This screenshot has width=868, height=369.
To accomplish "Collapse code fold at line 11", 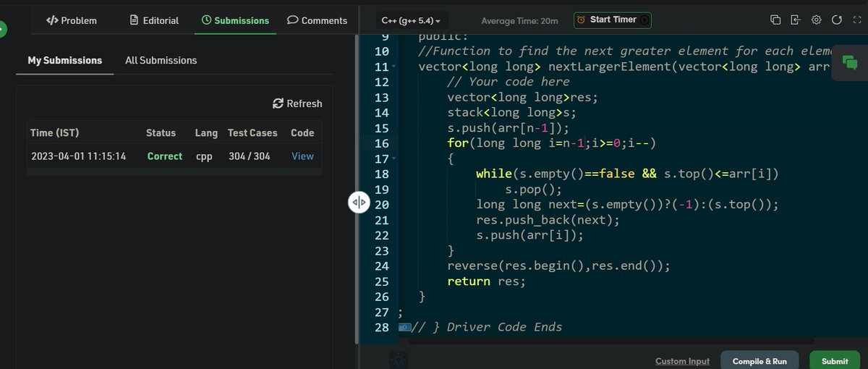I will pyautogui.click(x=393, y=67).
